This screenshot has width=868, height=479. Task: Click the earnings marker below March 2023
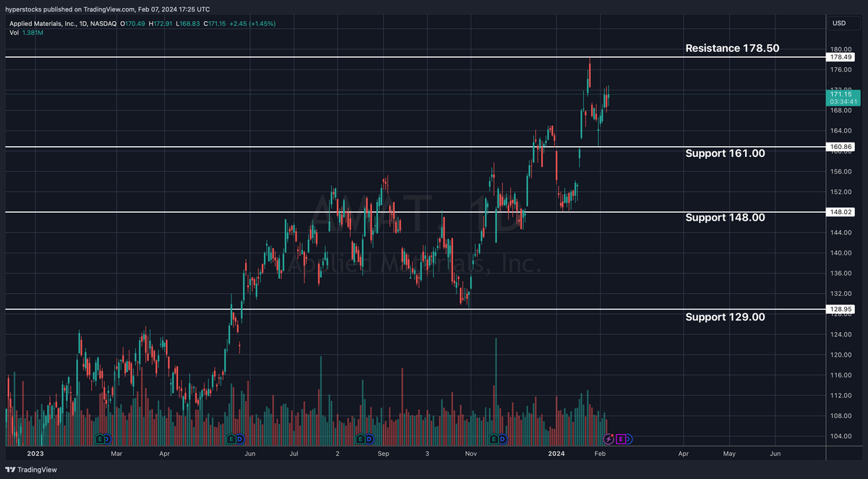[x=101, y=439]
